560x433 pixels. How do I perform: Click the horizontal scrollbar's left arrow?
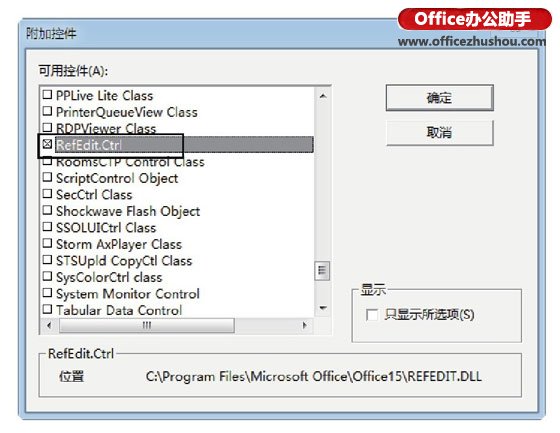(x=49, y=325)
